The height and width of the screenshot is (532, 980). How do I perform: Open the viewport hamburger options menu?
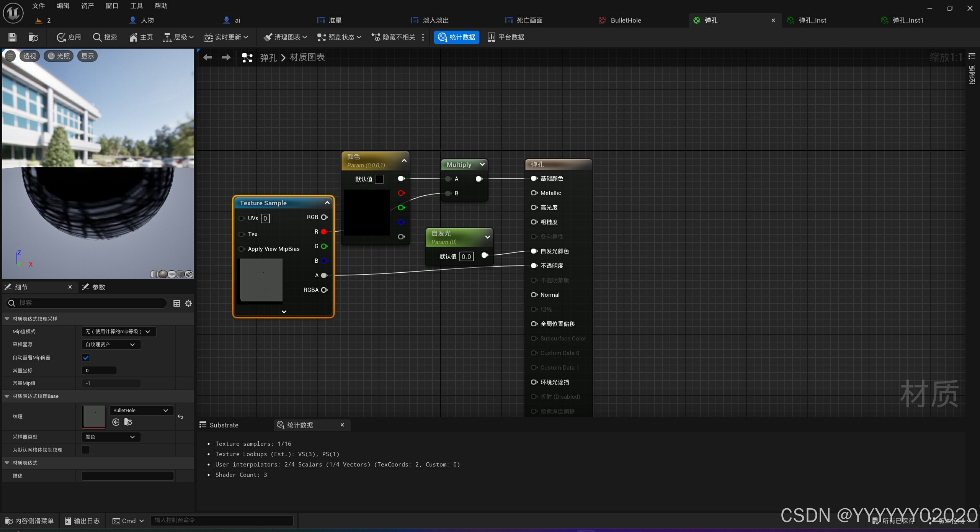coord(10,56)
